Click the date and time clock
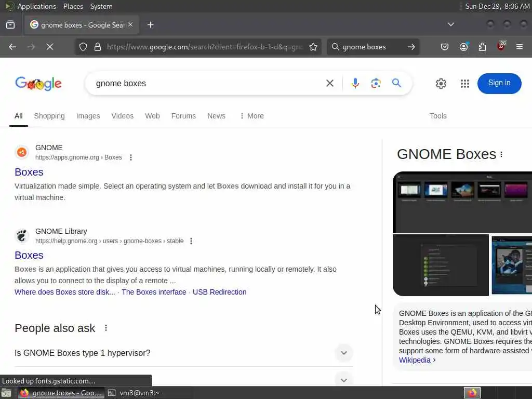 coord(497,6)
